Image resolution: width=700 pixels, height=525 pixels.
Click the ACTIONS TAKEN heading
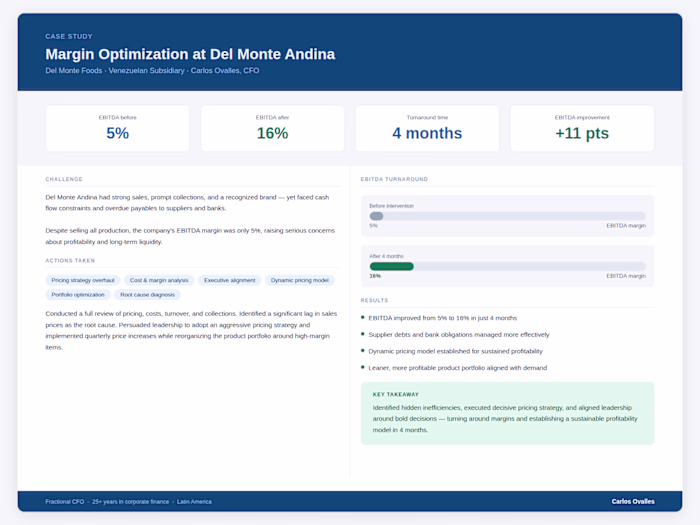point(70,260)
